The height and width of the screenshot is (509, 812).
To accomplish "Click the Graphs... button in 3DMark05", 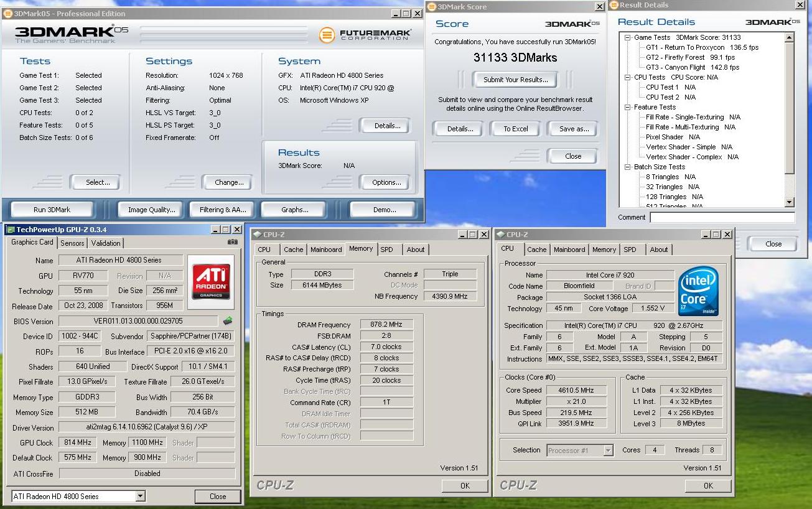I will pos(294,210).
